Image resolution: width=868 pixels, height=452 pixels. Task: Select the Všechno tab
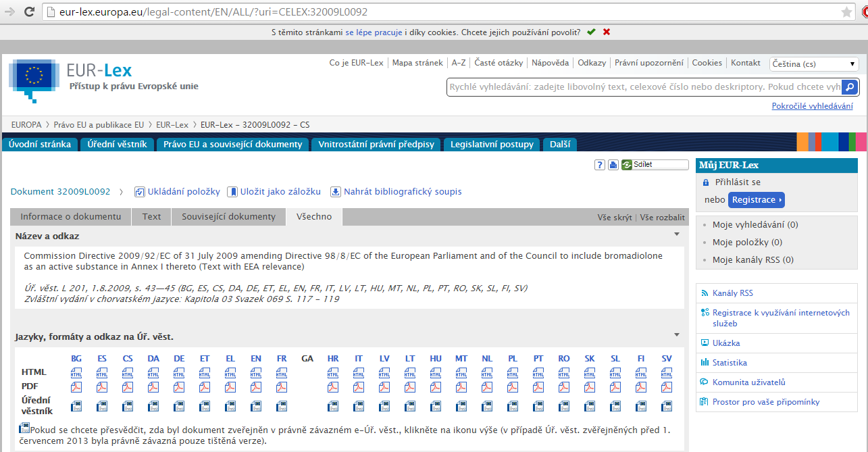point(314,217)
